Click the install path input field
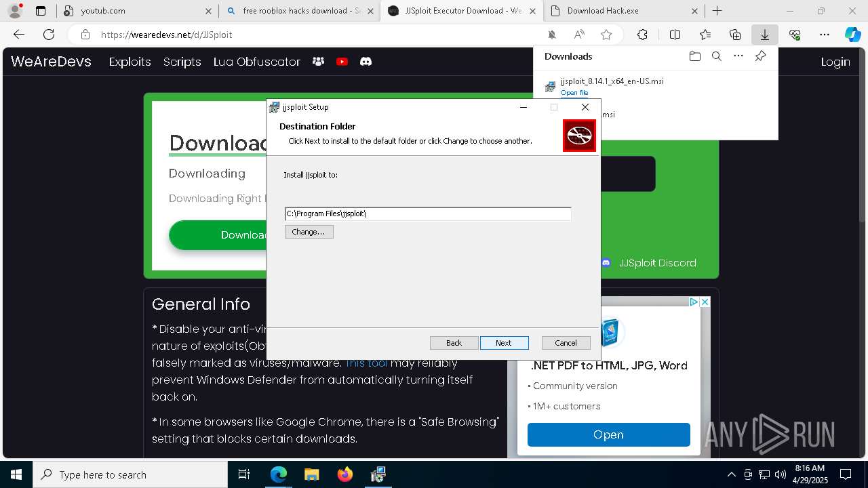This screenshot has width=868, height=488. point(428,213)
